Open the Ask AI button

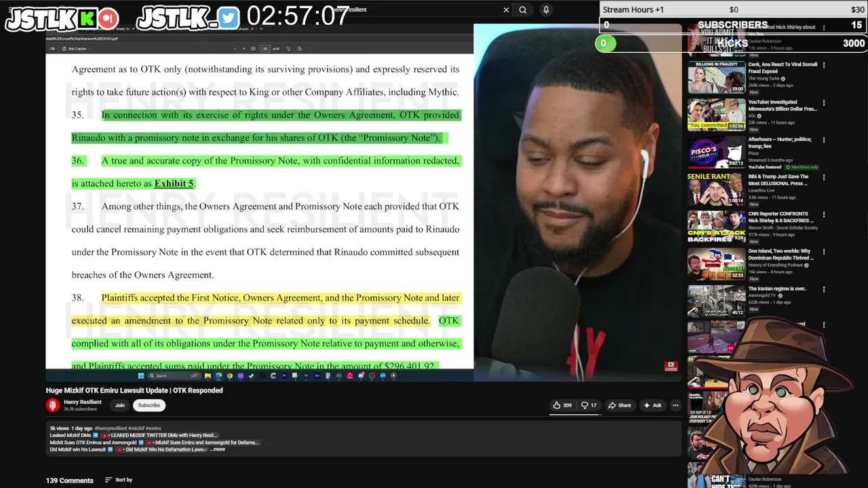click(652, 405)
